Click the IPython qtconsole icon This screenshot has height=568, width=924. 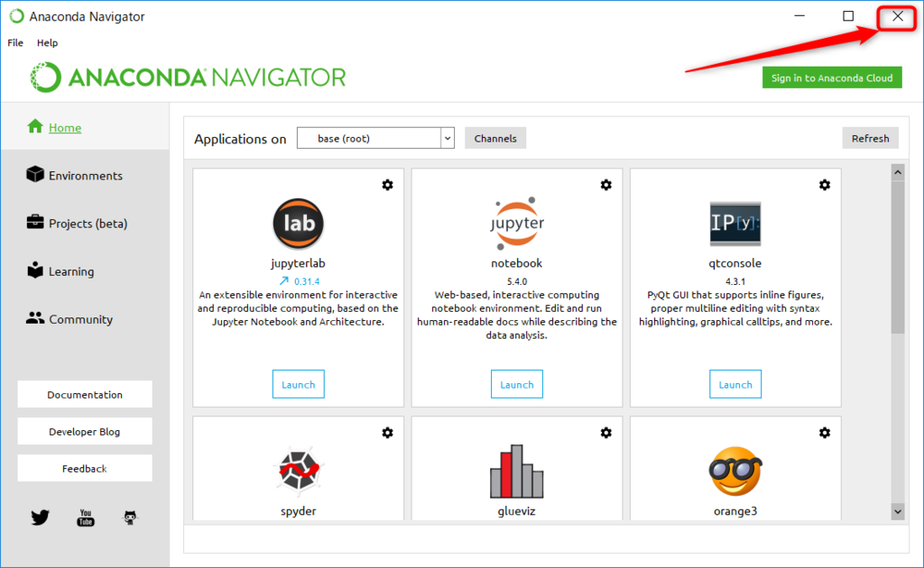coord(735,224)
